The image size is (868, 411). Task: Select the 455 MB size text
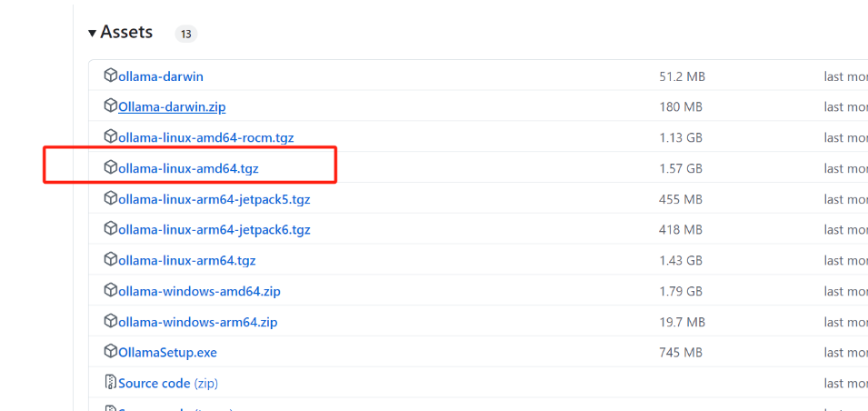click(x=681, y=199)
